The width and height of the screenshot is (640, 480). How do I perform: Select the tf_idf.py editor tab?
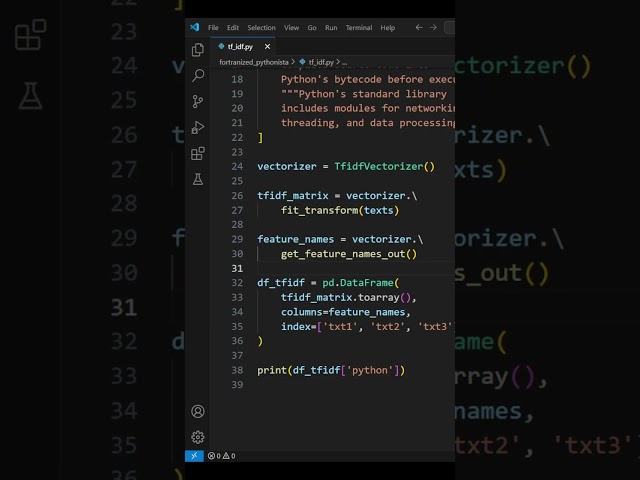point(243,47)
